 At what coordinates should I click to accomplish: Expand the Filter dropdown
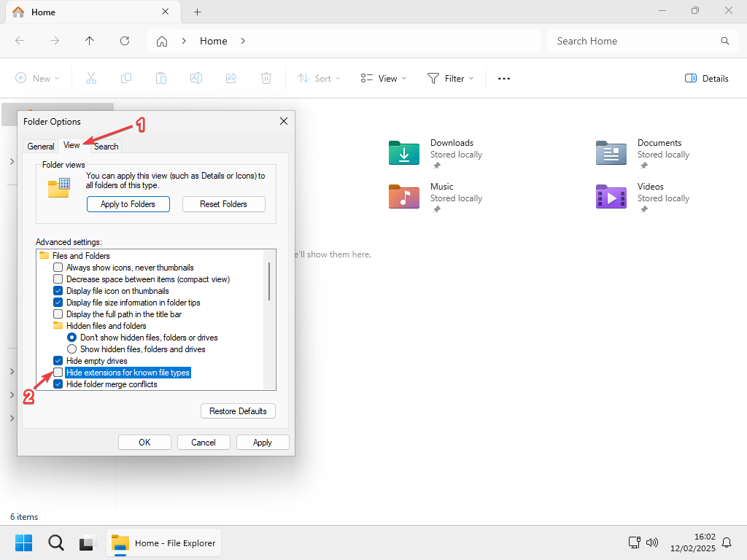(x=450, y=78)
